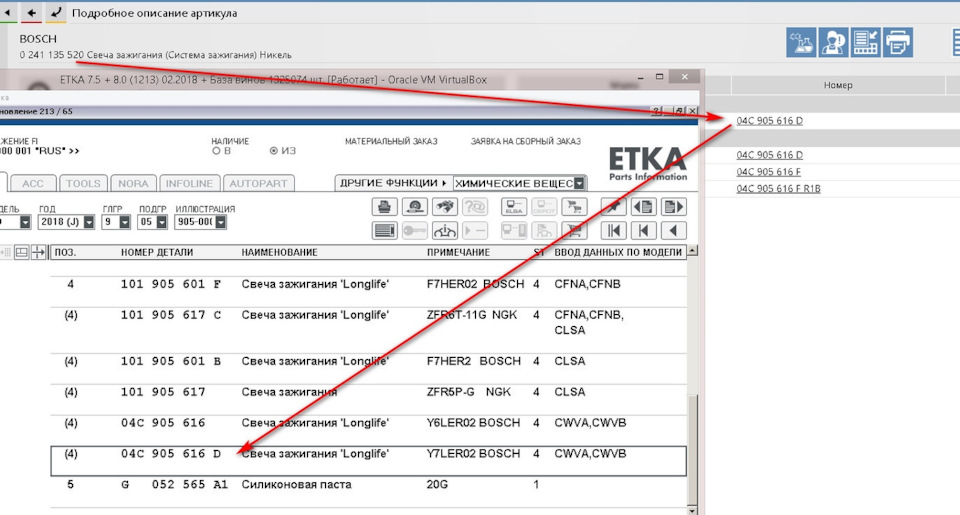Screen dimensions: 960x515
Task: Click the double shopping cart icon
Action: 574,207
